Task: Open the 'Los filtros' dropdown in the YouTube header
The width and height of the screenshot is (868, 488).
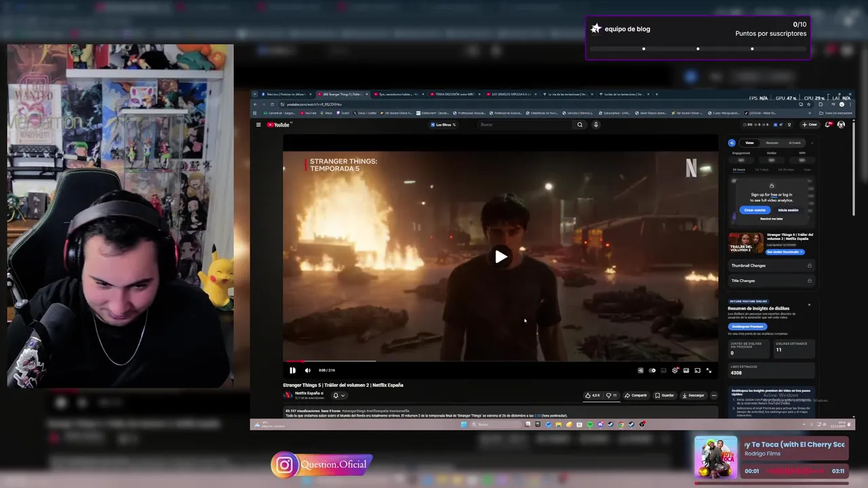Action: coord(444,125)
